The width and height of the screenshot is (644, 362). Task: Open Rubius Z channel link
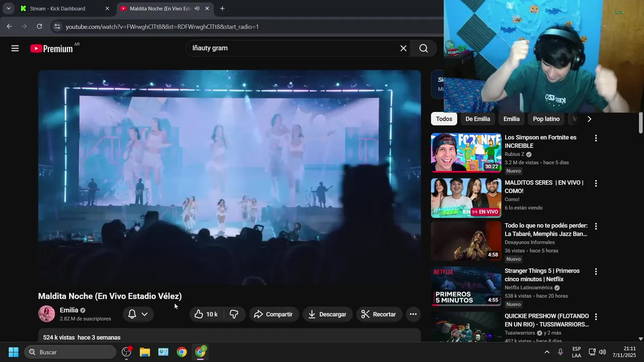[x=515, y=154]
